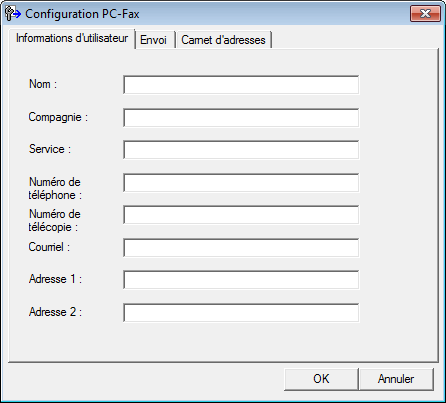Click inside the Service field
Viewport: 446px width, 403px height.
click(x=241, y=150)
